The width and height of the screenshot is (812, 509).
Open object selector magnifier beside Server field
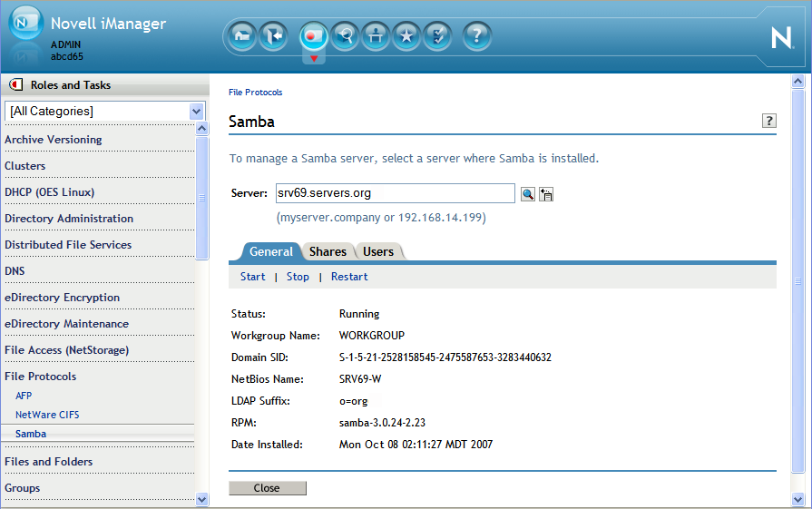528,193
